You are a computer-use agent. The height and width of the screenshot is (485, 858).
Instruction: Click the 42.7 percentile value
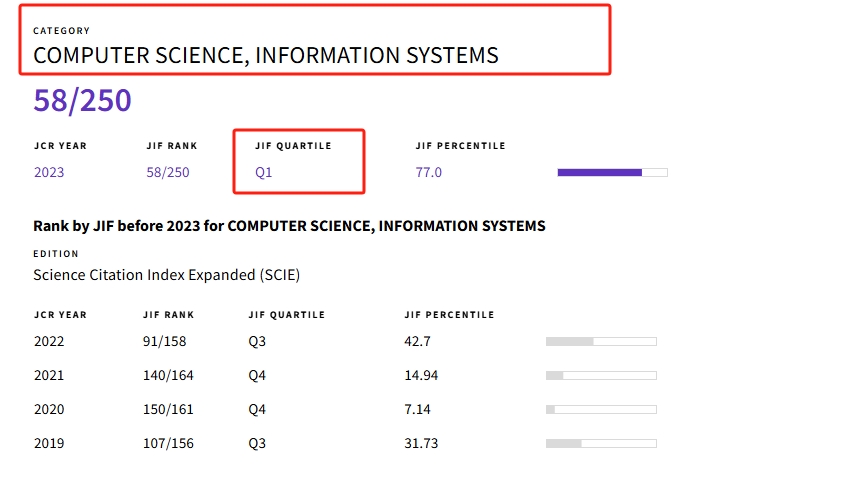pos(417,341)
